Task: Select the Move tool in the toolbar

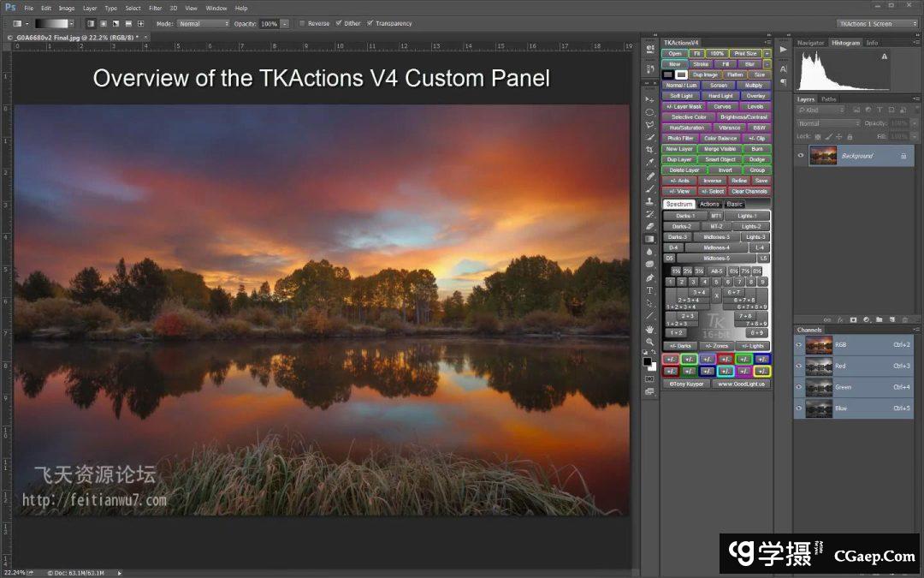Action: [649, 100]
